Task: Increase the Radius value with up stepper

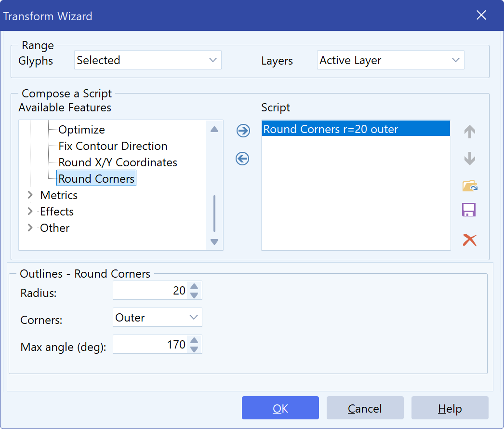Action: (x=194, y=286)
